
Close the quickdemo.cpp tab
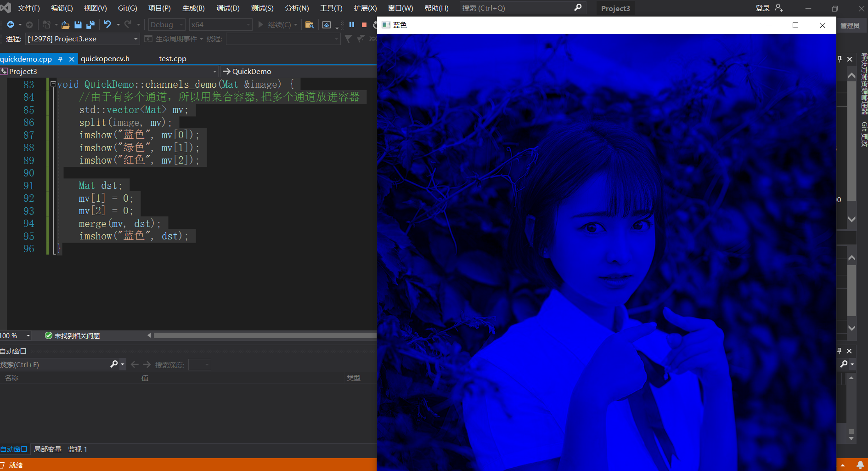point(72,59)
